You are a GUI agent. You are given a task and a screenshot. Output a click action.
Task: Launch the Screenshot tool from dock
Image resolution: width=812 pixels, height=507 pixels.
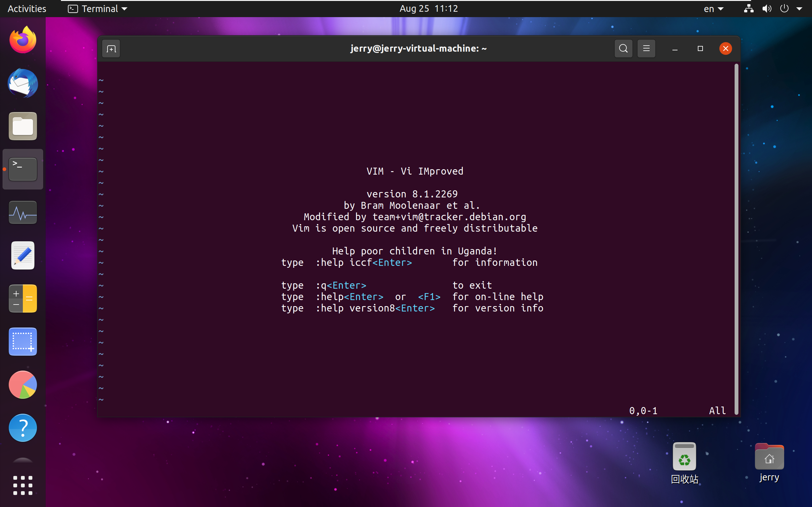[x=23, y=341]
